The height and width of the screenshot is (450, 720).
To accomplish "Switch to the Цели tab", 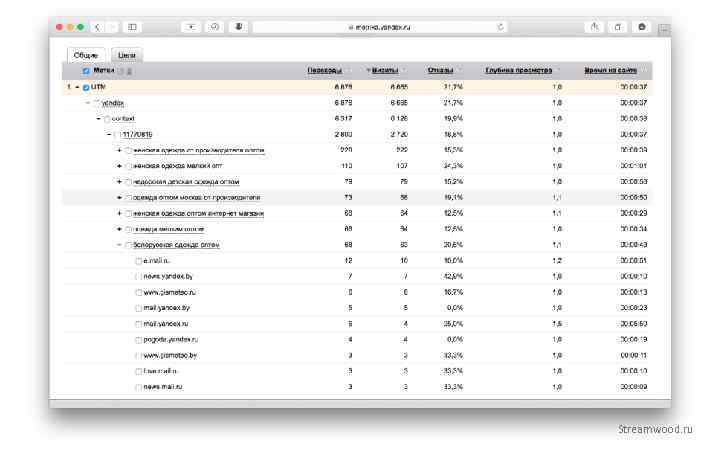I will [x=125, y=55].
